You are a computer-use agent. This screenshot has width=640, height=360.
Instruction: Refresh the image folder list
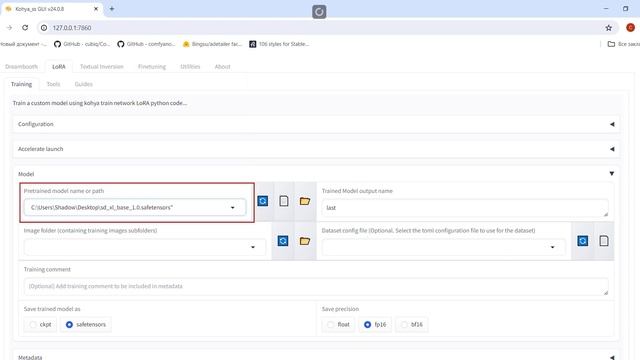pos(283,241)
